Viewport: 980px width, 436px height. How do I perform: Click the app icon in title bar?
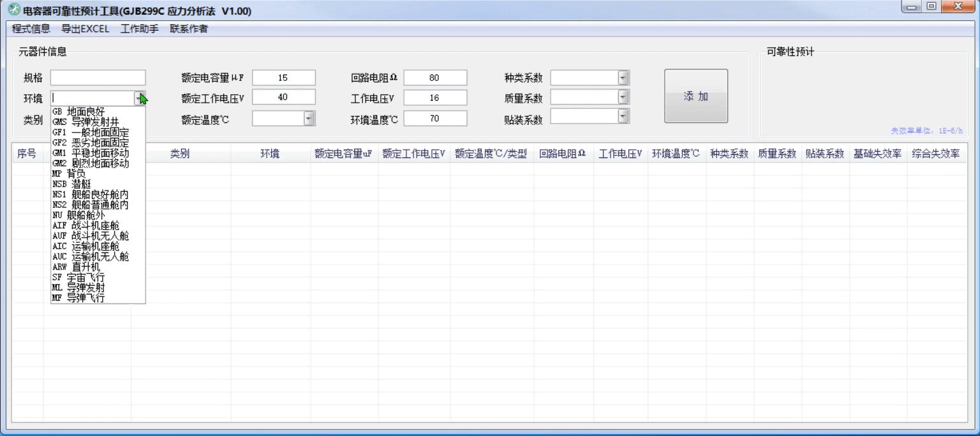click(x=13, y=11)
